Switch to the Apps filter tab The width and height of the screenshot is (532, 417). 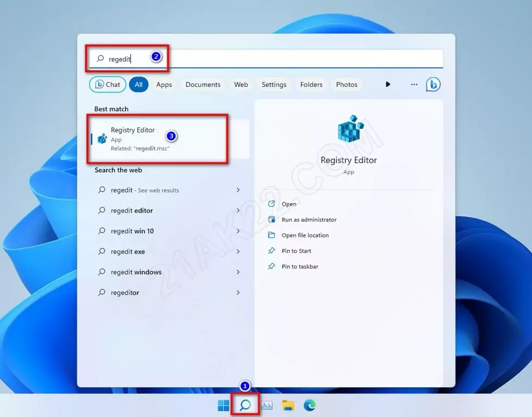click(x=164, y=84)
